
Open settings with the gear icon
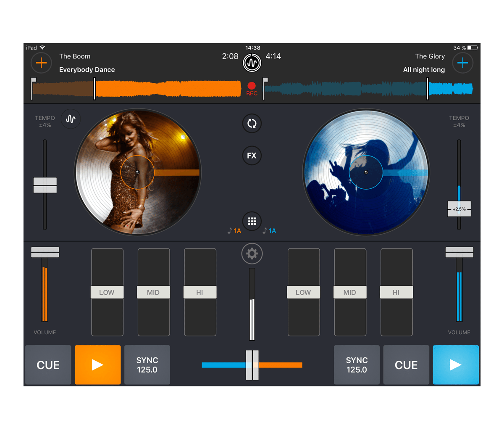(252, 254)
